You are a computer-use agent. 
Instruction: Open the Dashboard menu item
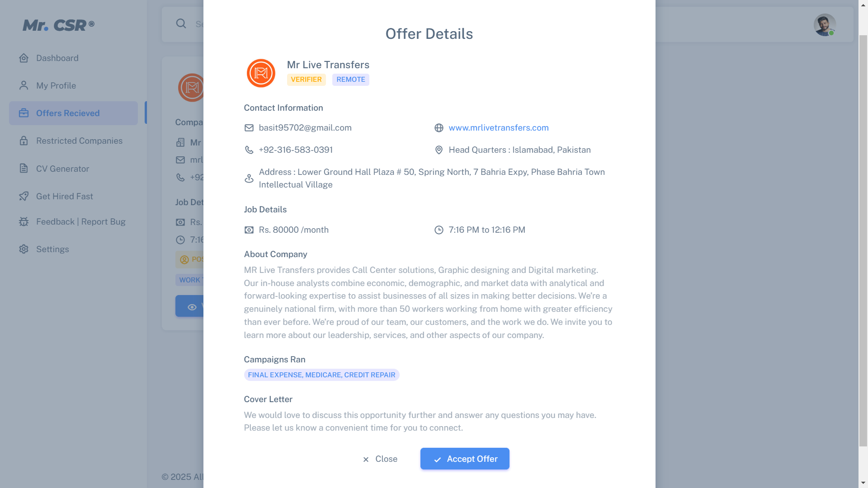pos(57,58)
